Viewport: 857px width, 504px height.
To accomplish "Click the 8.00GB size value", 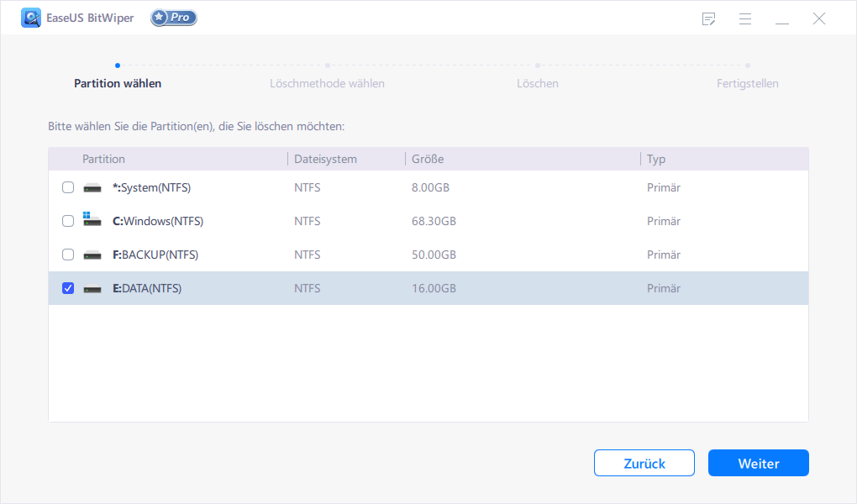I will coord(430,187).
